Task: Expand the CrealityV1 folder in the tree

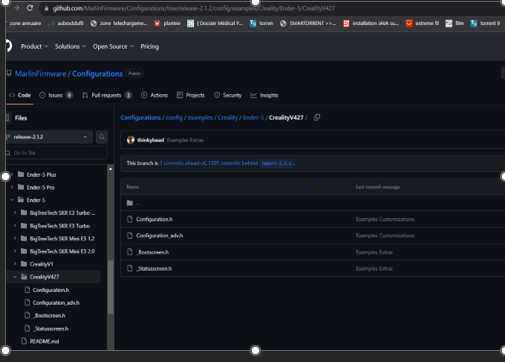Action: [15, 264]
